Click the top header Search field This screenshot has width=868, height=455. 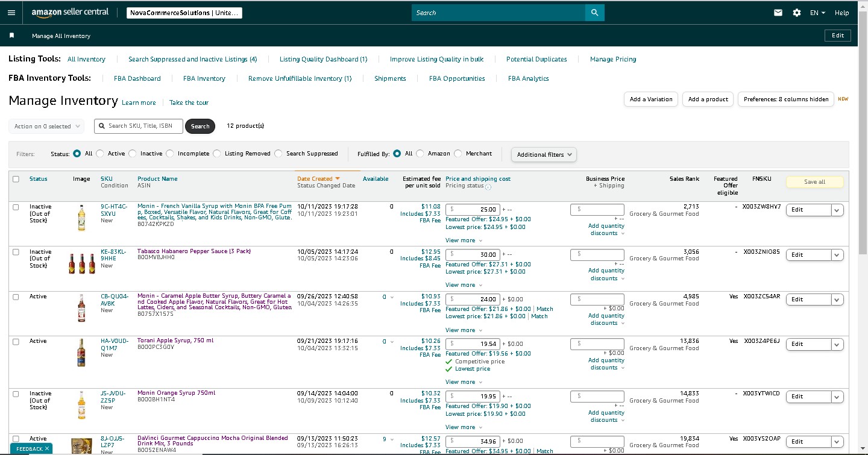coord(498,13)
